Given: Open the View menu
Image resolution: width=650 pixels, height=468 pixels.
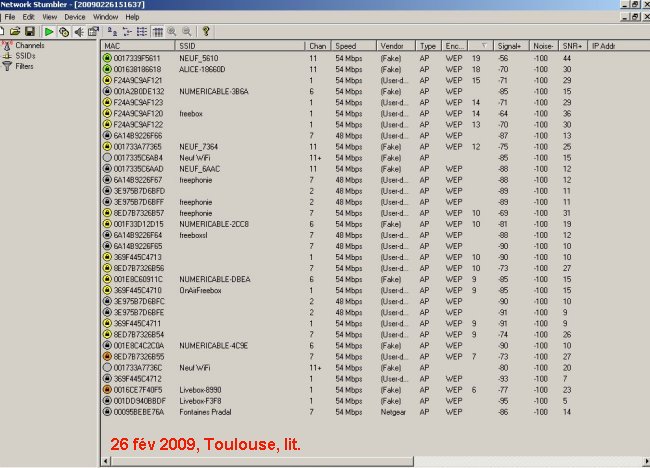Looking at the screenshot, I should point(49,17).
